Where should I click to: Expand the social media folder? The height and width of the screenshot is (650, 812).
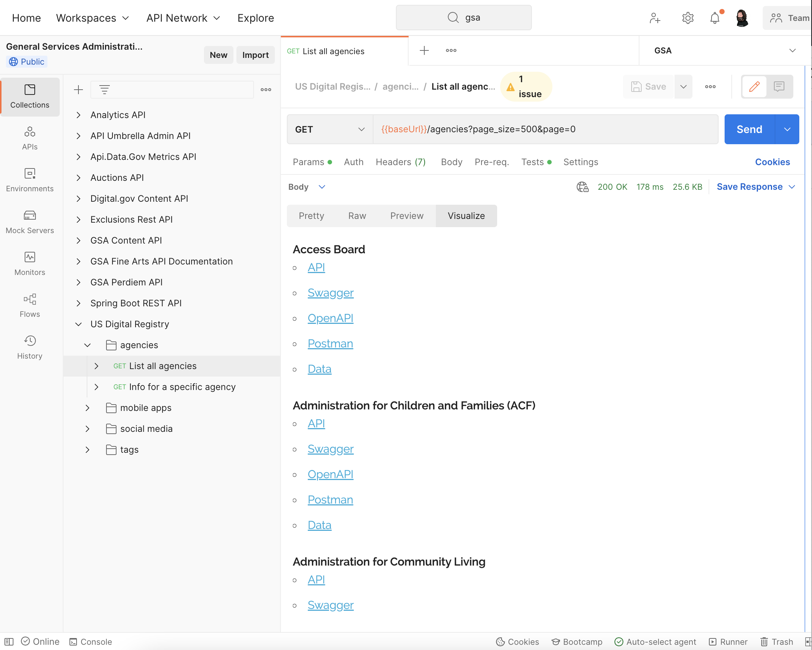[87, 429]
